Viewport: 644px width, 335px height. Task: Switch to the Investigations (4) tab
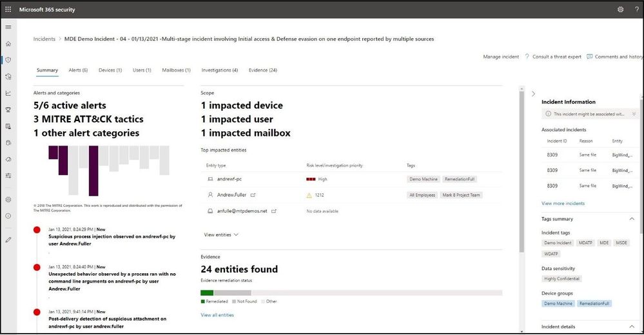click(220, 70)
